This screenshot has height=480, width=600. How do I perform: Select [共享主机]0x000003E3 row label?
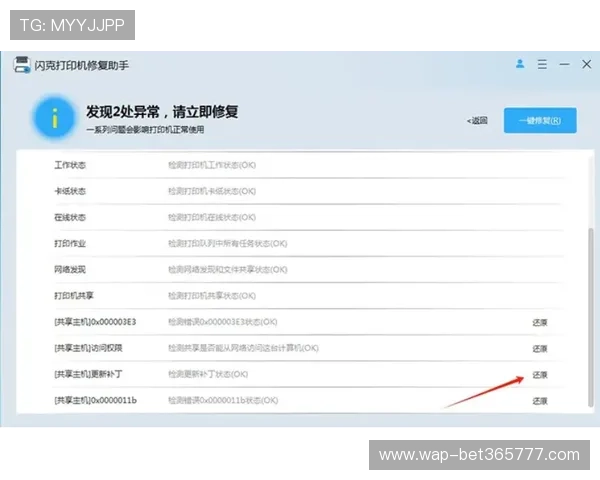click(x=95, y=322)
